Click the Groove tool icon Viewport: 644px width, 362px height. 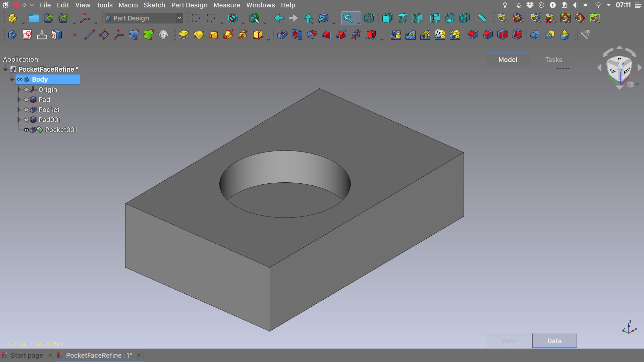(312, 35)
